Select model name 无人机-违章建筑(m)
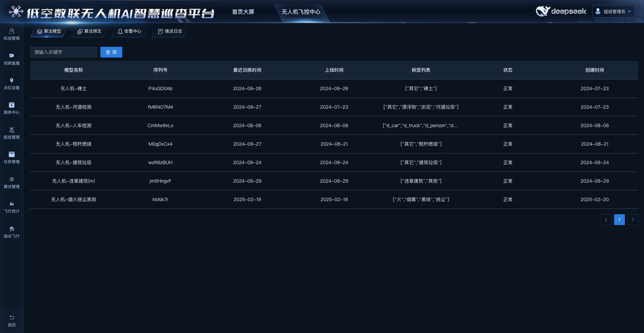644x333 pixels. tap(74, 181)
